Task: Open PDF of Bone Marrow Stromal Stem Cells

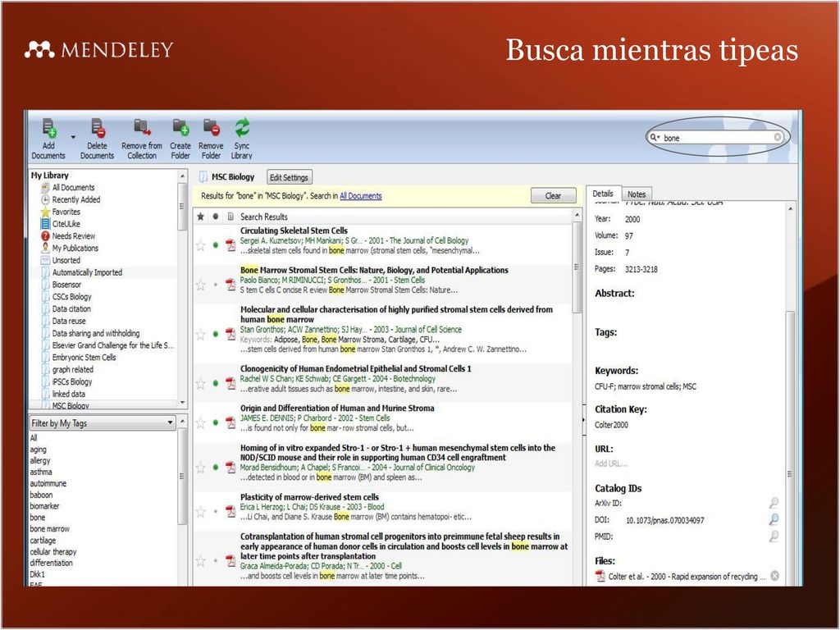Action: pyautogui.click(x=231, y=284)
